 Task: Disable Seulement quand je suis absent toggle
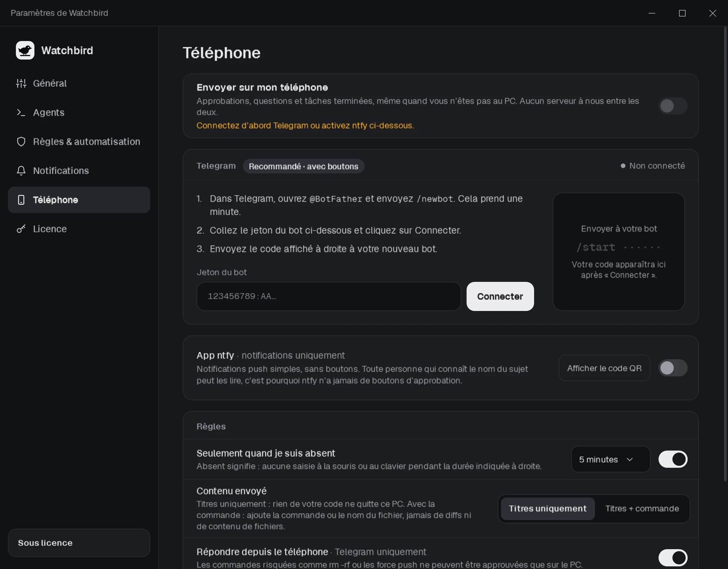[x=673, y=459]
